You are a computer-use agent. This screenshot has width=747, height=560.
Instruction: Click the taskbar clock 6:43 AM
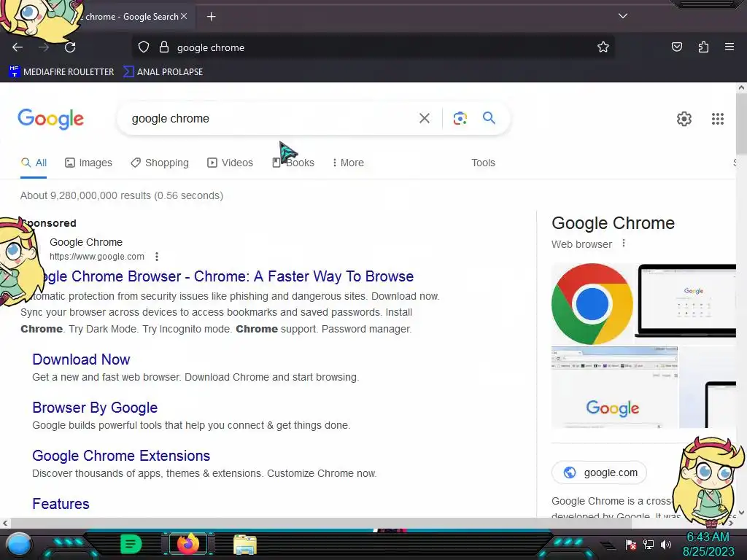click(x=708, y=537)
